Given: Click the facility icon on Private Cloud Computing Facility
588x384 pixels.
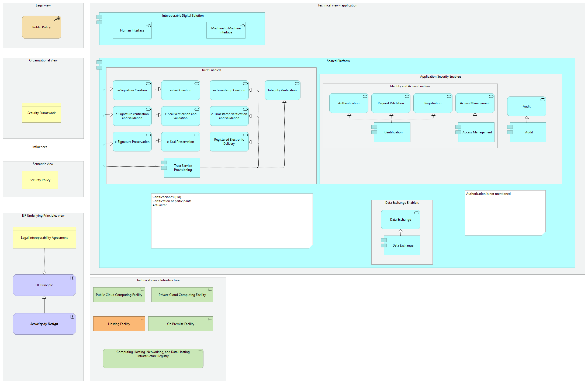Looking at the screenshot, I should click(210, 290).
